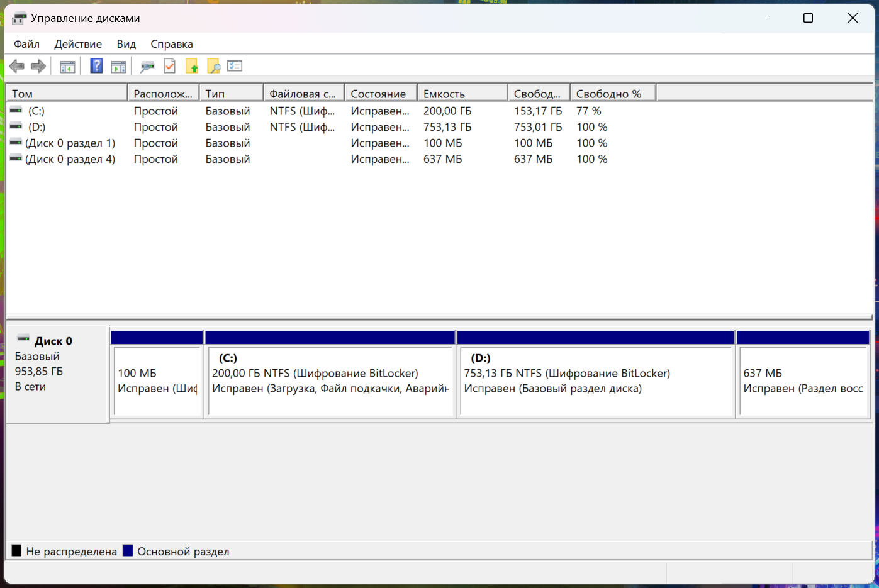This screenshot has width=879, height=588.
Task: Click the NTFS file system cell for (D:)
Action: [x=302, y=127]
